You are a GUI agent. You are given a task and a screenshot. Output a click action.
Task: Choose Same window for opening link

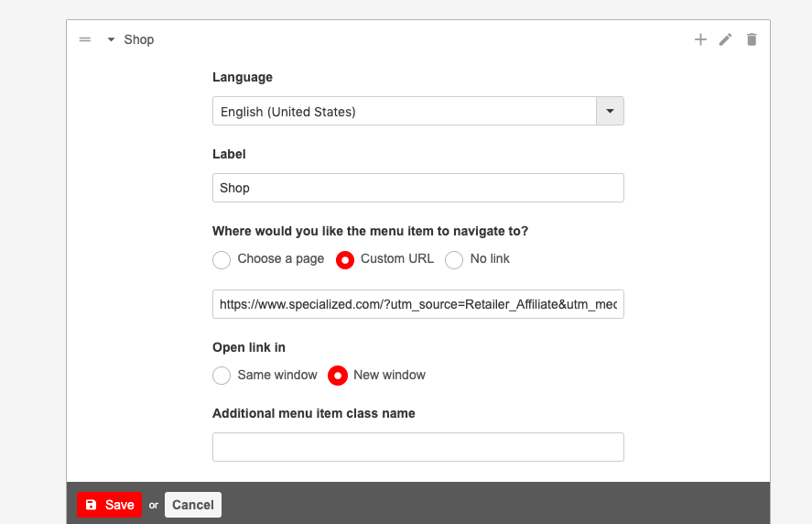(x=222, y=376)
